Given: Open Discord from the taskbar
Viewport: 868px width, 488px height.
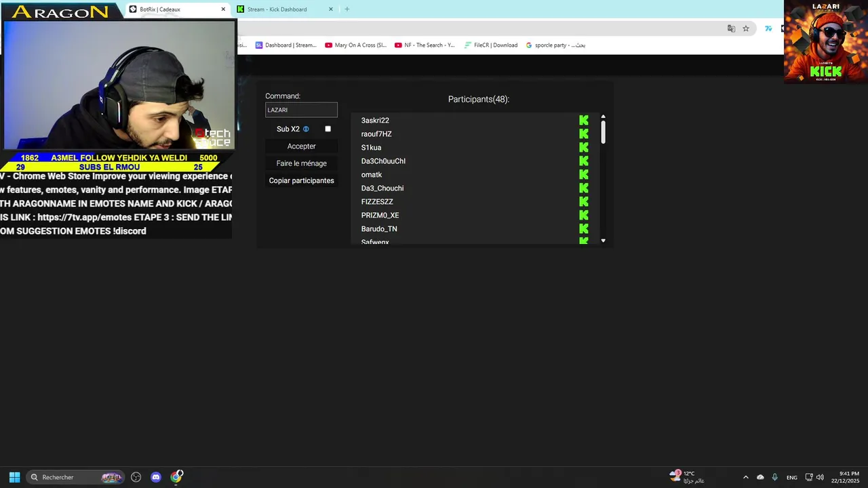Looking at the screenshot, I should [x=156, y=477].
